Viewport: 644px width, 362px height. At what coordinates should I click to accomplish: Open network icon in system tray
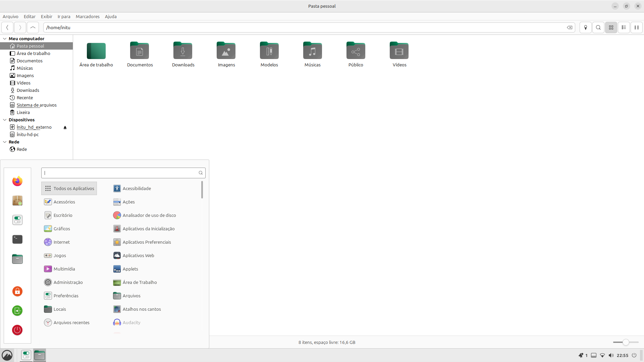602,355
